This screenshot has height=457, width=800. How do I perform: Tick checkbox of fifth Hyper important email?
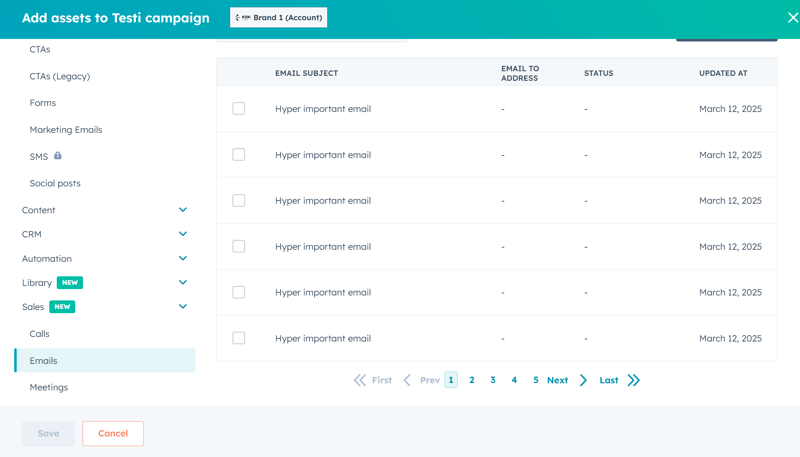pyautogui.click(x=239, y=292)
